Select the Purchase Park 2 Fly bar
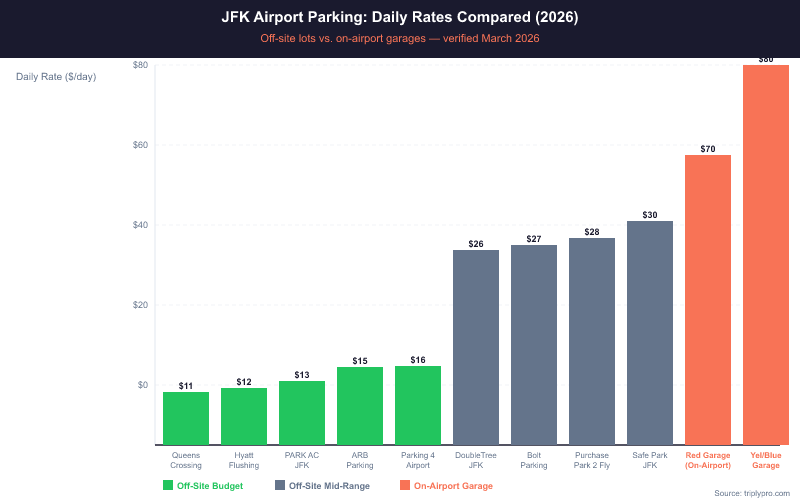 pyautogui.click(x=592, y=341)
